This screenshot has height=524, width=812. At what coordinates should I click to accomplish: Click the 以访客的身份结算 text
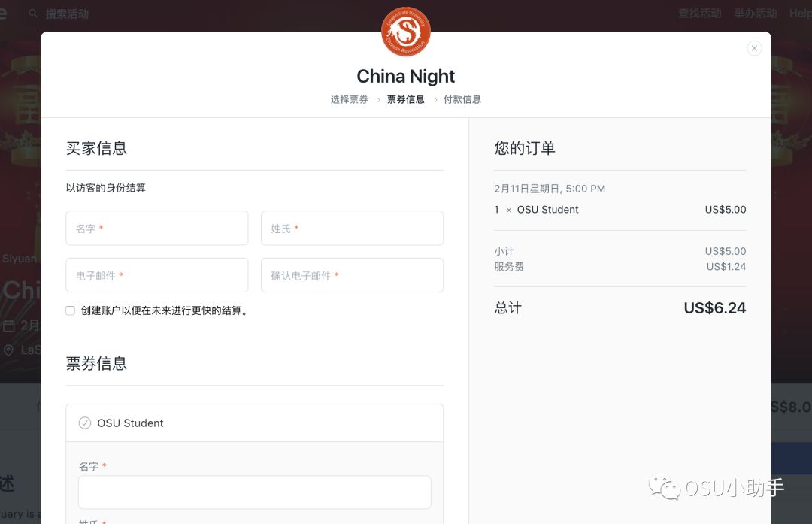pos(106,188)
